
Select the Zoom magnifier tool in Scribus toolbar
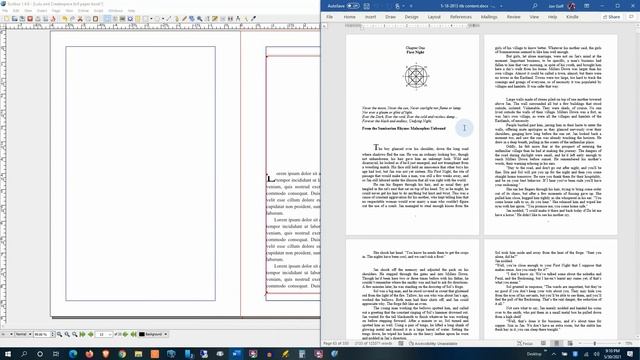pos(200,18)
